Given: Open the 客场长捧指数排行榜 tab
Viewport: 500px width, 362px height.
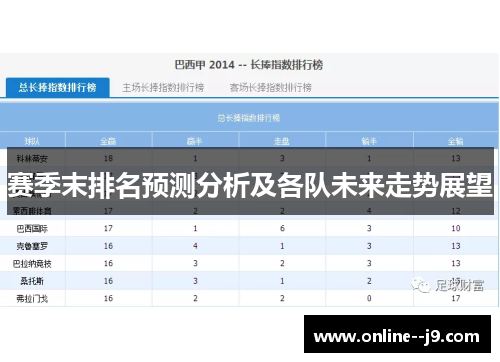Looking at the screenshot, I should tap(270, 88).
